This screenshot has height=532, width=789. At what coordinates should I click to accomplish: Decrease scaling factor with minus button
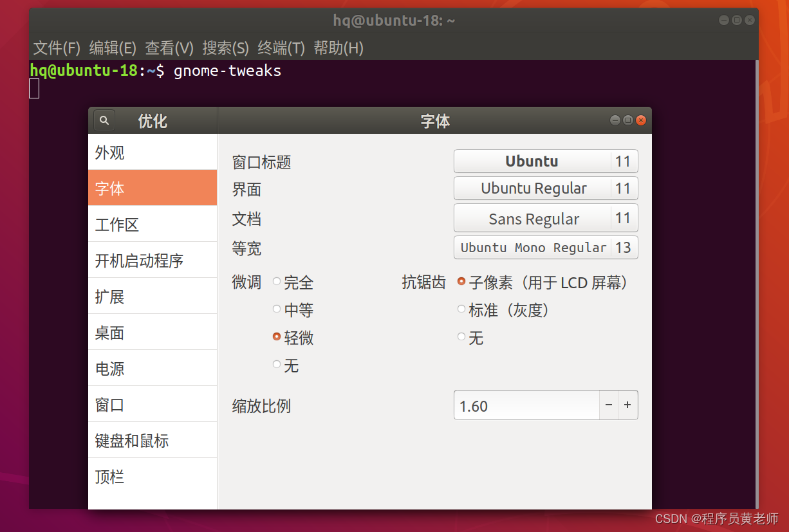[x=609, y=405]
